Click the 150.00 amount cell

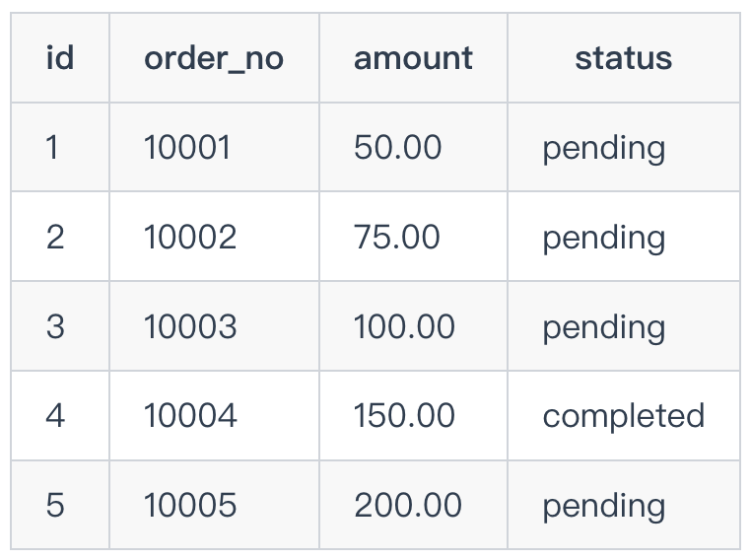pos(413,415)
